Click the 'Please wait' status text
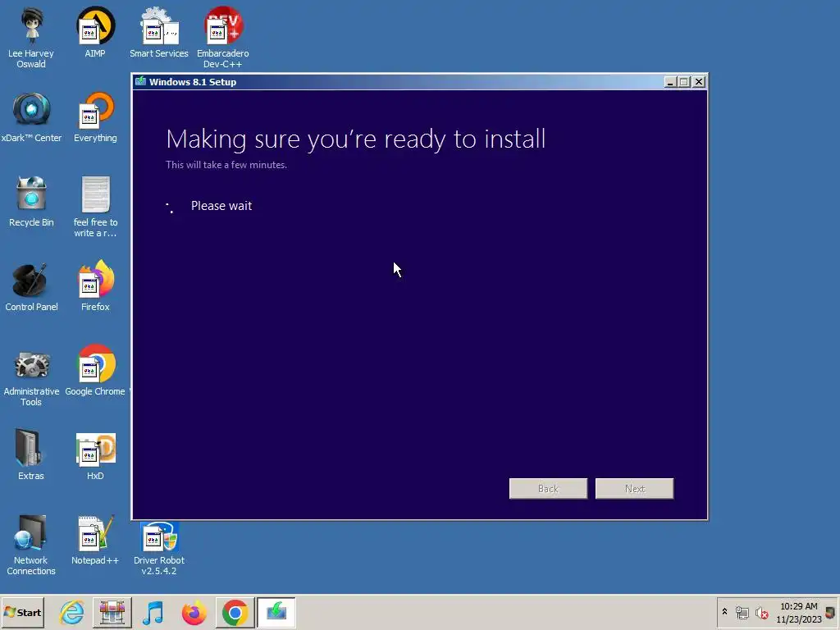This screenshot has height=630, width=840. (221, 206)
